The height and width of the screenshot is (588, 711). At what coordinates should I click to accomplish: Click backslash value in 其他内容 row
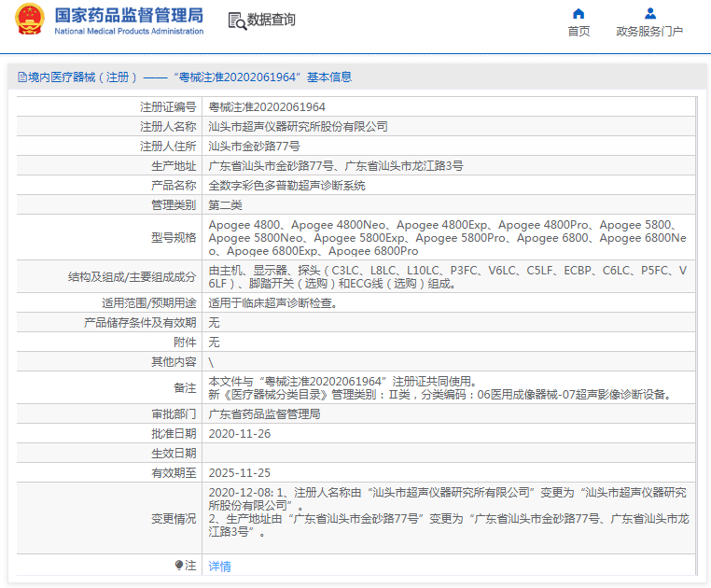pyautogui.click(x=211, y=362)
